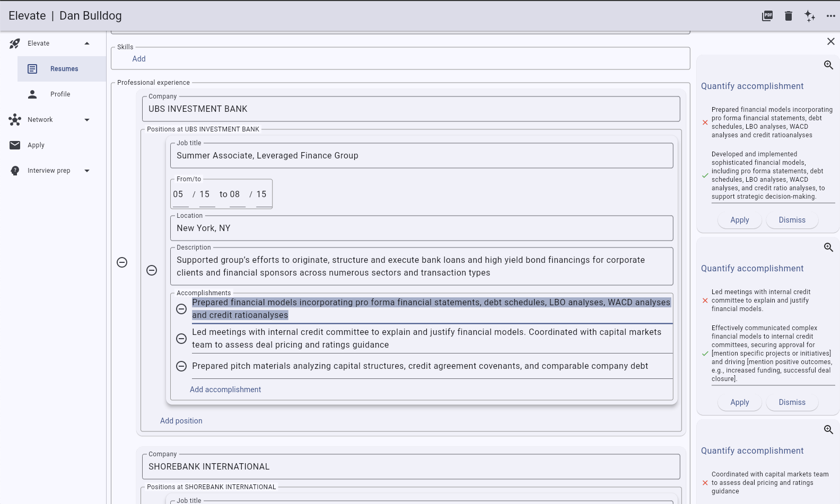Remove the UBS Investment Bank company entry
840x504 pixels.
(x=122, y=262)
